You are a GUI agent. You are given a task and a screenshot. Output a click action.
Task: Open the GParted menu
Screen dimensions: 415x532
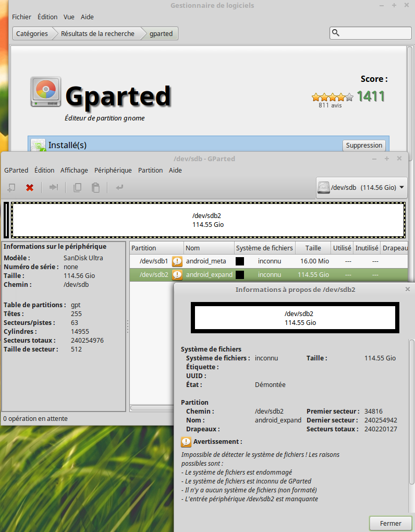(16, 171)
